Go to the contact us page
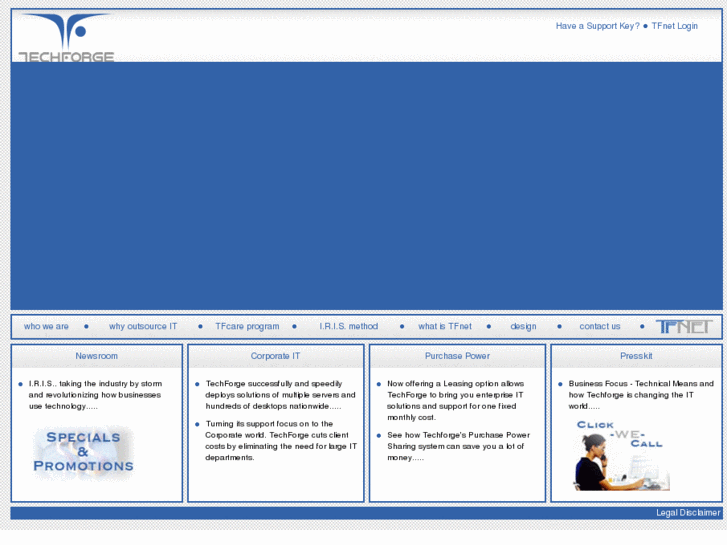The width and height of the screenshot is (727, 545). point(600,326)
